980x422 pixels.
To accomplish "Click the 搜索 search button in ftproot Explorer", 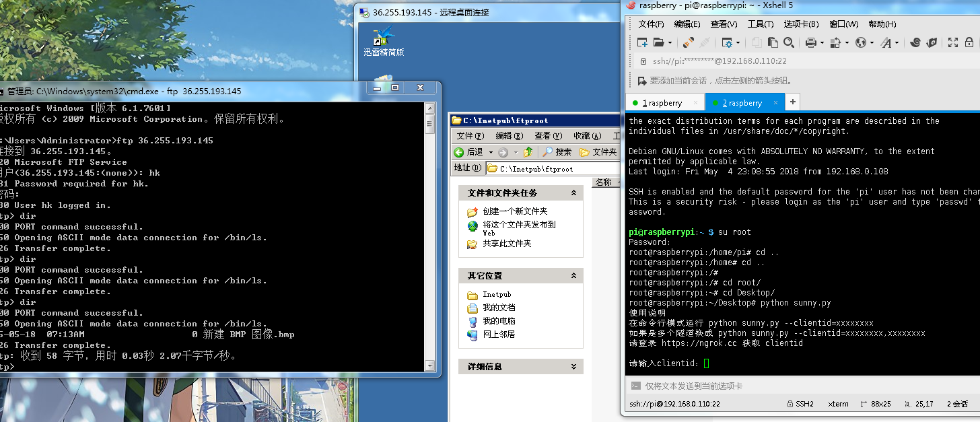I will 557,152.
